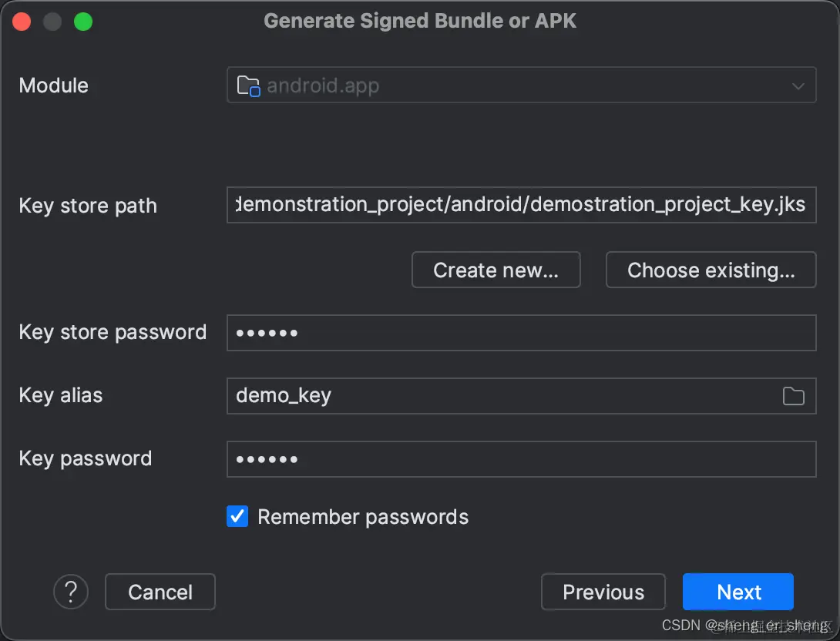The image size is (840, 641).
Task: Open help via the question mark icon
Action: [71, 592]
